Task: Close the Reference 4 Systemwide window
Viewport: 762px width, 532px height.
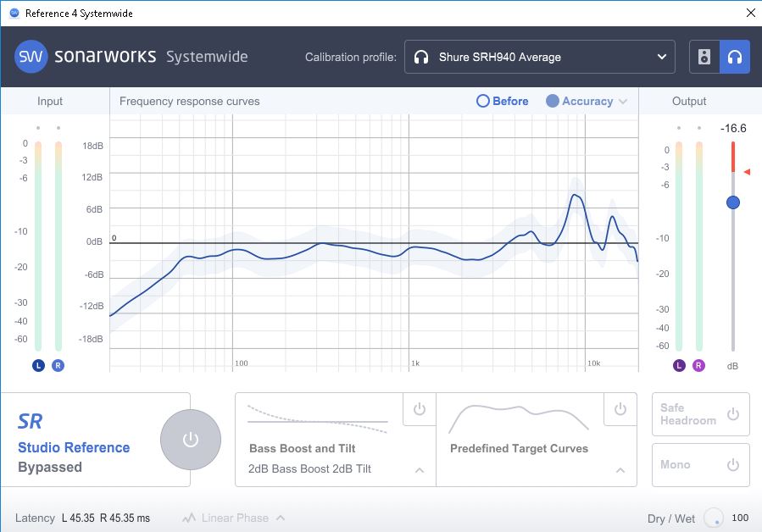Action: coord(750,13)
